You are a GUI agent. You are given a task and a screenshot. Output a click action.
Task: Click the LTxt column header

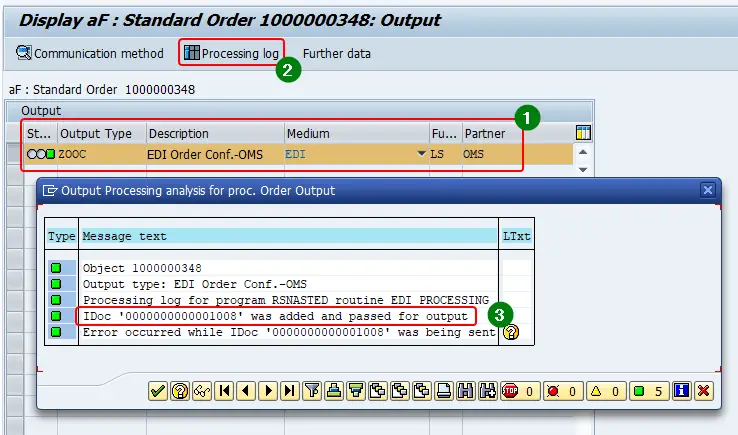[x=516, y=236]
